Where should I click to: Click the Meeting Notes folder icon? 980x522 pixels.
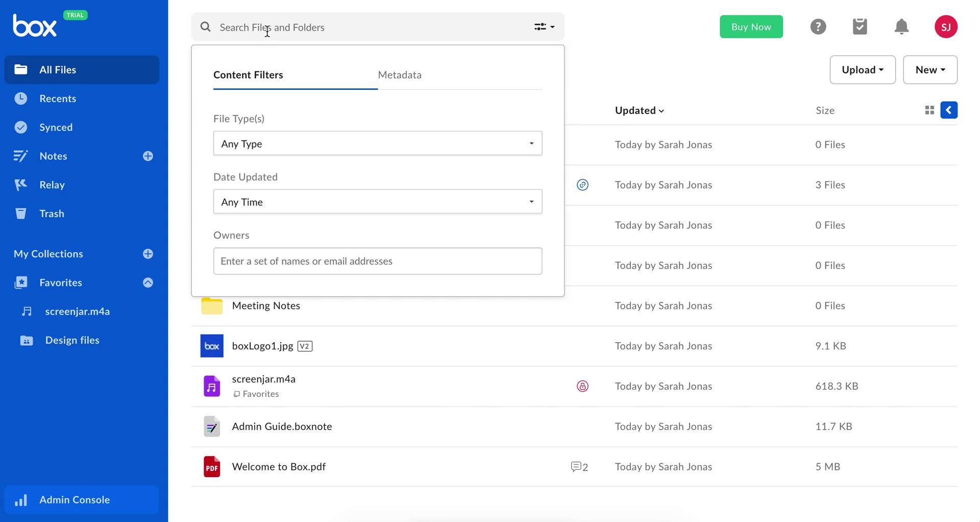point(212,306)
